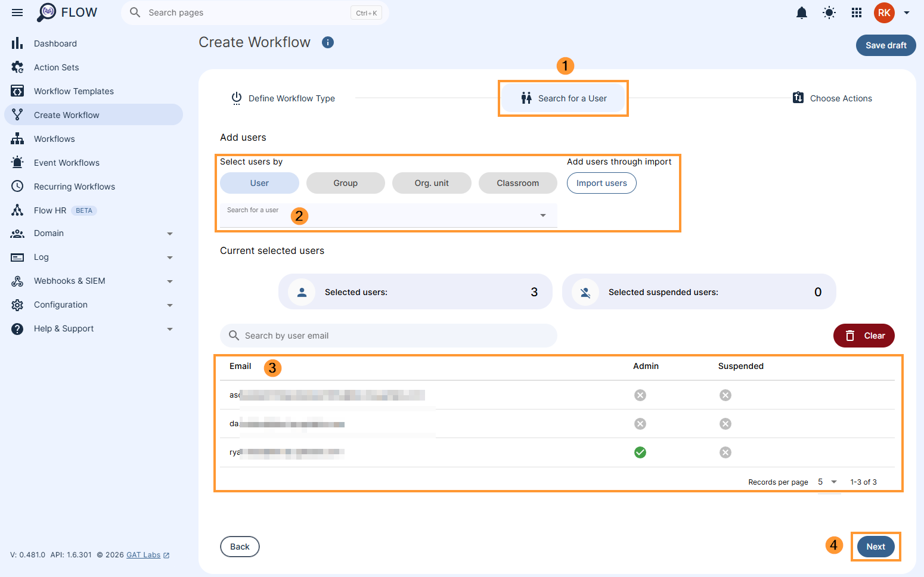Open Records per page dropdown
Screen dimensions: 924x577
[827, 482]
